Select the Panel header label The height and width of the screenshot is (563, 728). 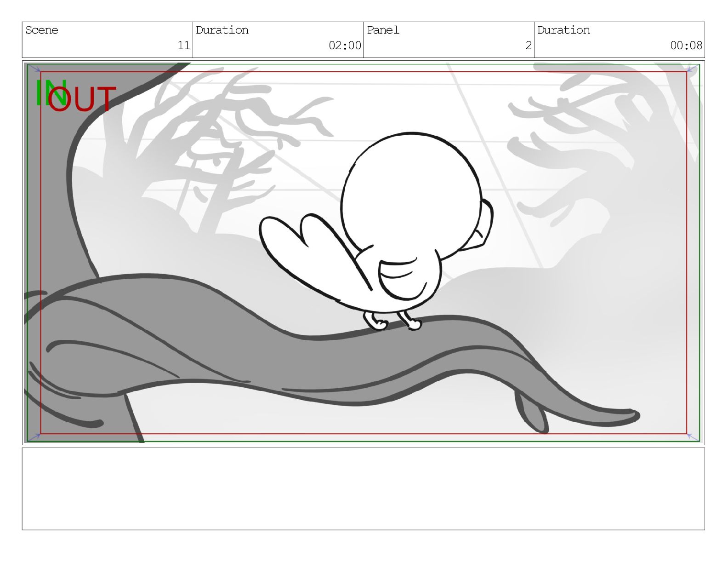click(x=383, y=30)
